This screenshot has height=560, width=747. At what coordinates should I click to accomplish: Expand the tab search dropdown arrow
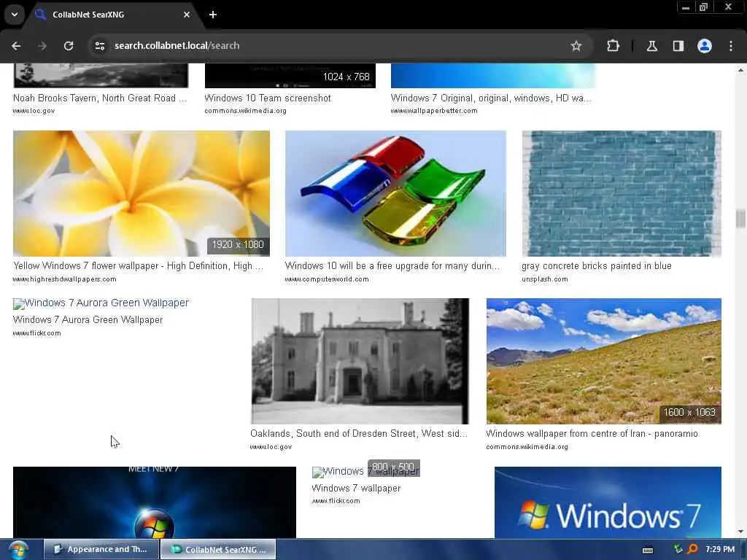pyautogui.click(x=15, y=15)
